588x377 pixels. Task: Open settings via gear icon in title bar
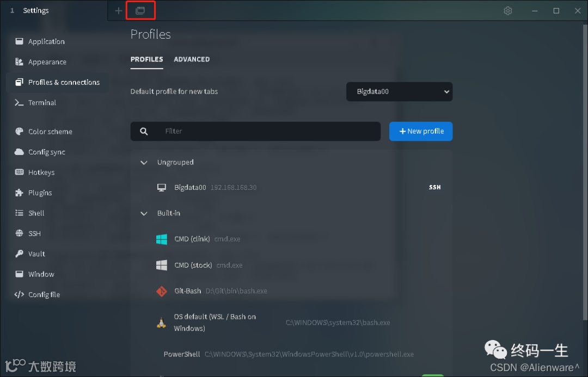[508, 11]
